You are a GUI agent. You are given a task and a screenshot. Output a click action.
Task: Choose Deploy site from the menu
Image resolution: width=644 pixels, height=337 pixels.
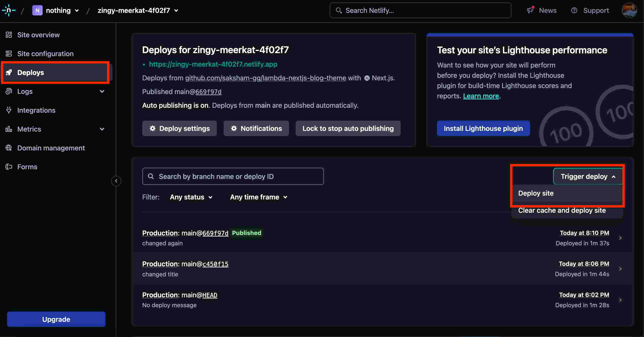tap(567, 193)
